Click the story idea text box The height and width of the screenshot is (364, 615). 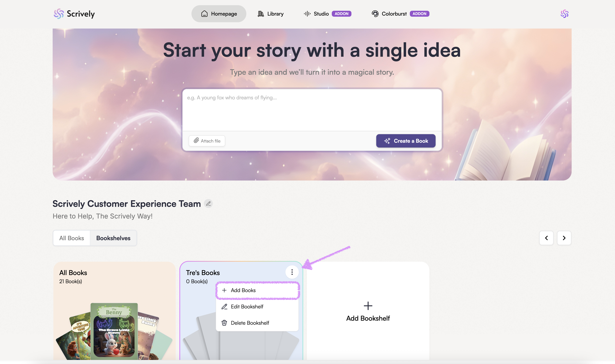click(x=312, y=110)
